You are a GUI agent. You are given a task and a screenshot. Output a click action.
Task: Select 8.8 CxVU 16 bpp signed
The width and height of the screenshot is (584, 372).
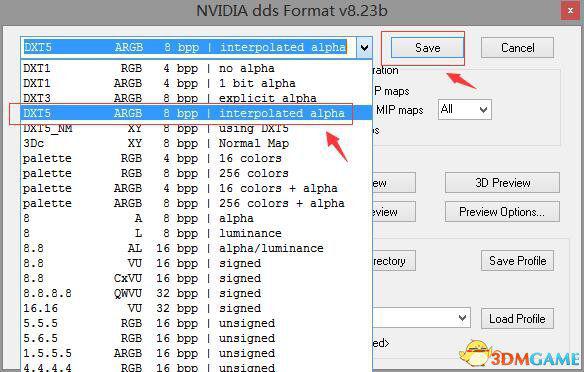(197, 278)
